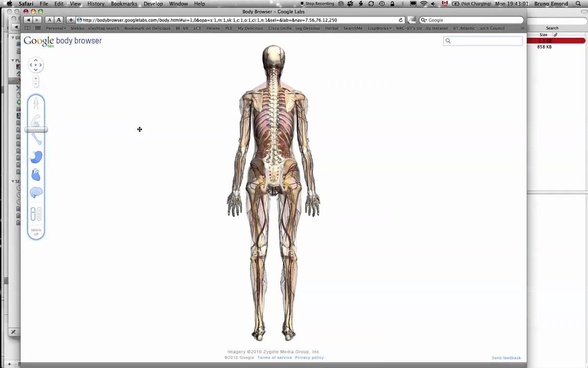Open the slashtag search bookmark
Viewport: 588px width, 368px height.
coord(104,28)
